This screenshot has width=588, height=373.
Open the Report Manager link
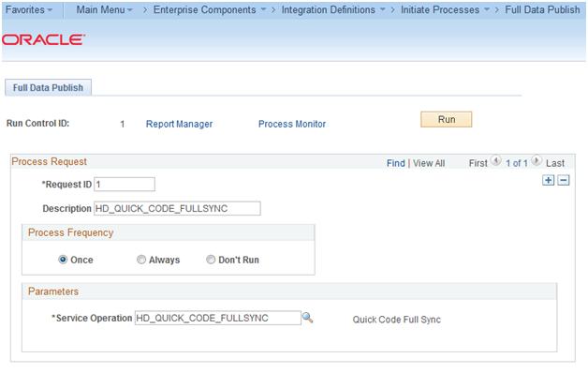(179, 125)
